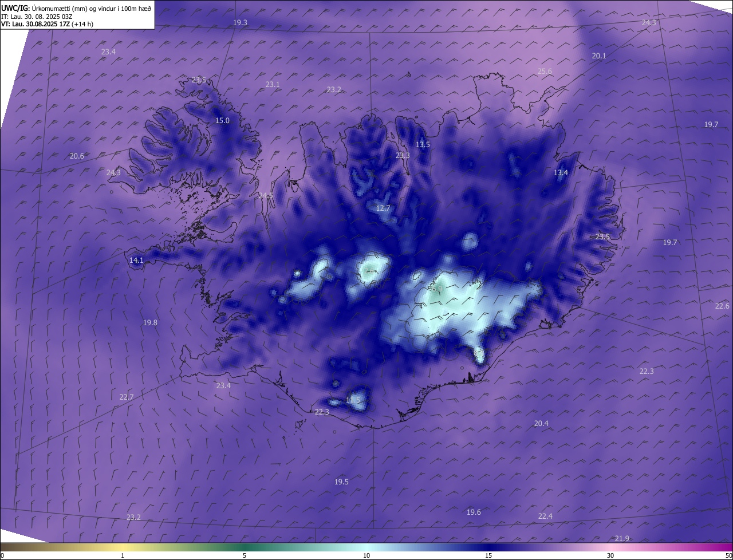Click the value label 11.5 on the map
Screen dimensions: 733x560
click(x=353, y=400)
